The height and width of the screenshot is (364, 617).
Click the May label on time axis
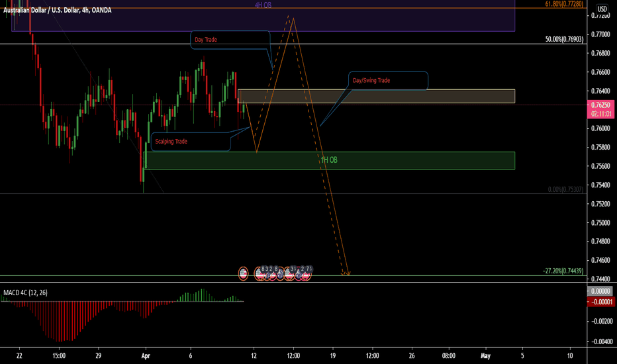pyautogui.click(x=485, y=356)
